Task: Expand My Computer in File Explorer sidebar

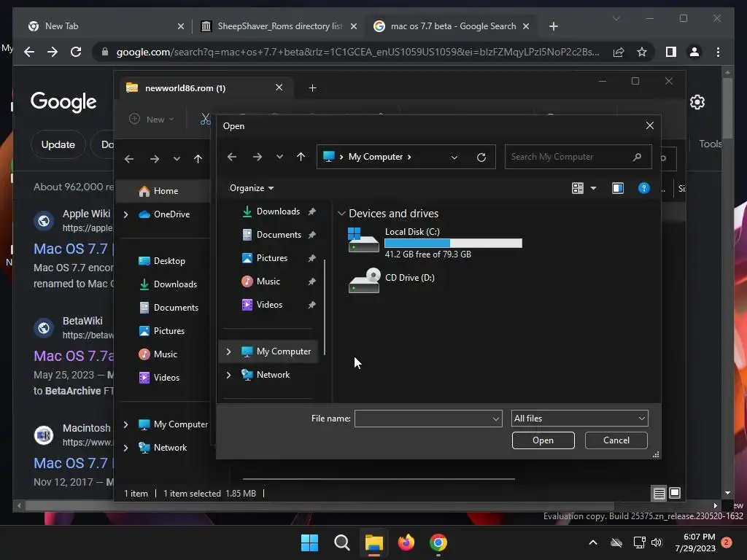Action: (x=125, y=424)
